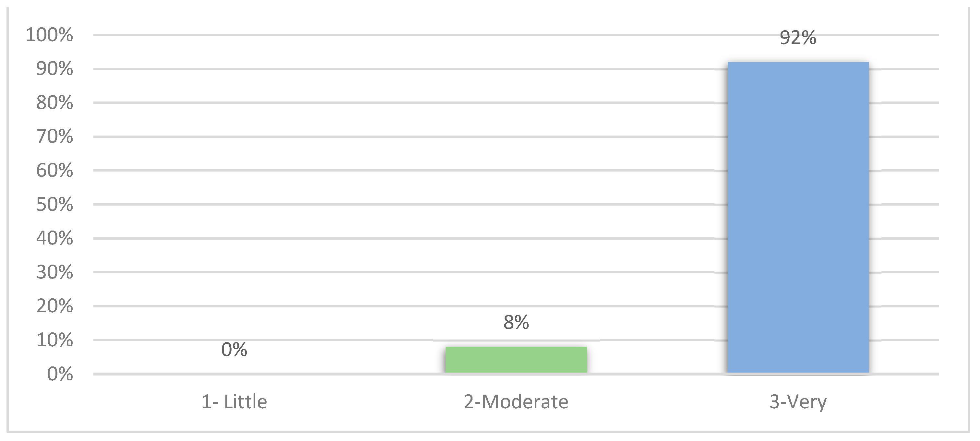Click the 0% data label above 1- Little
The width and height of the screenshot is (980, 441).
click(234, 349)
